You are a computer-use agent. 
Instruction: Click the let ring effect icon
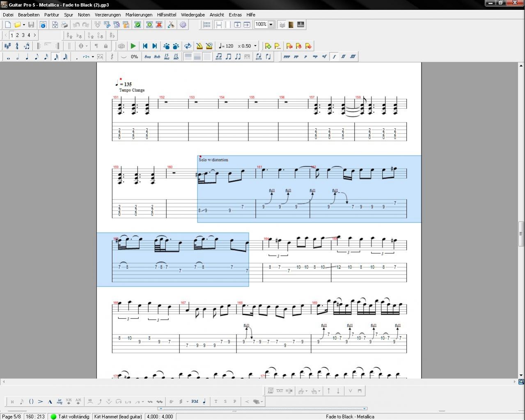click(x=60, y=402)
